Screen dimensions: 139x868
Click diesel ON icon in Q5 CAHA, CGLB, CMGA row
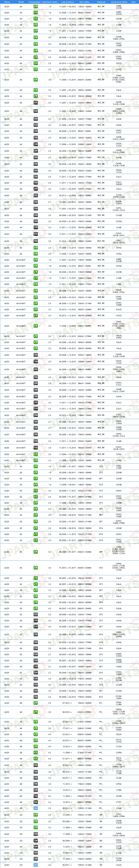coord(36,834)
